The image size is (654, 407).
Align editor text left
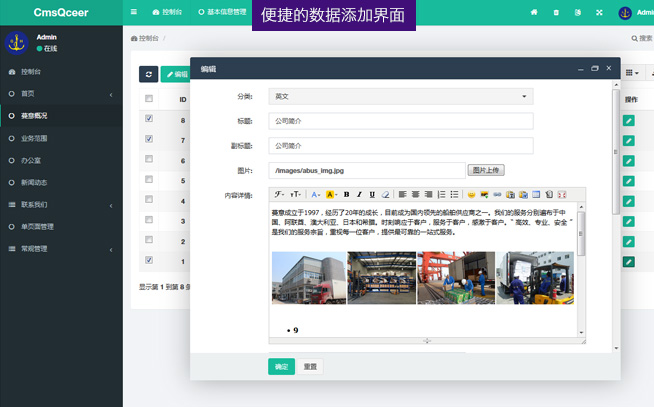pyautogui.click(x=402, y=194)
